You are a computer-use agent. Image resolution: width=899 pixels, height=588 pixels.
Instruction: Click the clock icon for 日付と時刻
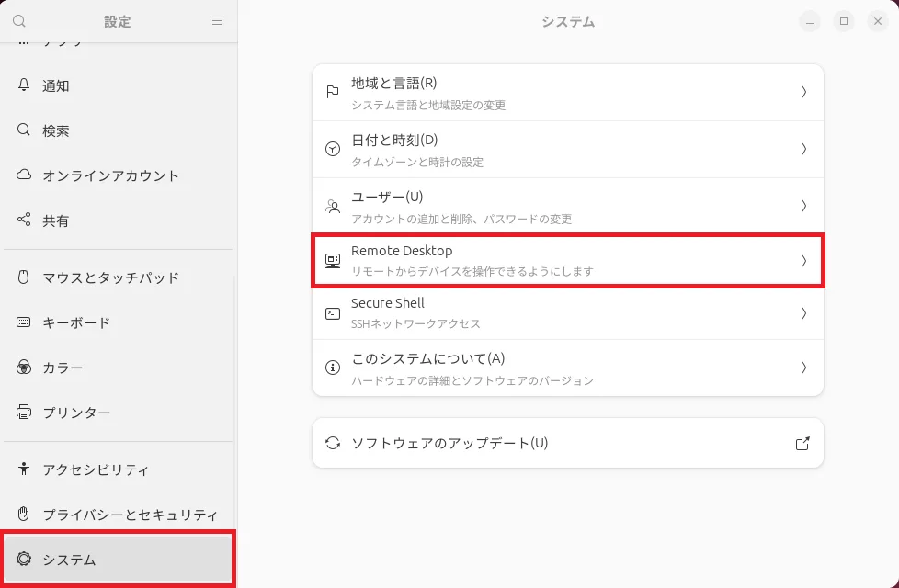(x=333, y=149)
